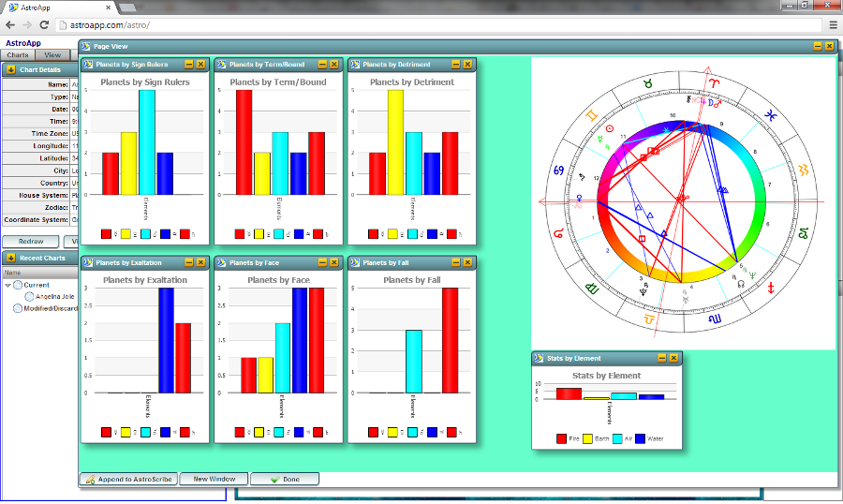Click the Fire red legend swatch
The width and height of the screenshot is (843, 504).
561,437
